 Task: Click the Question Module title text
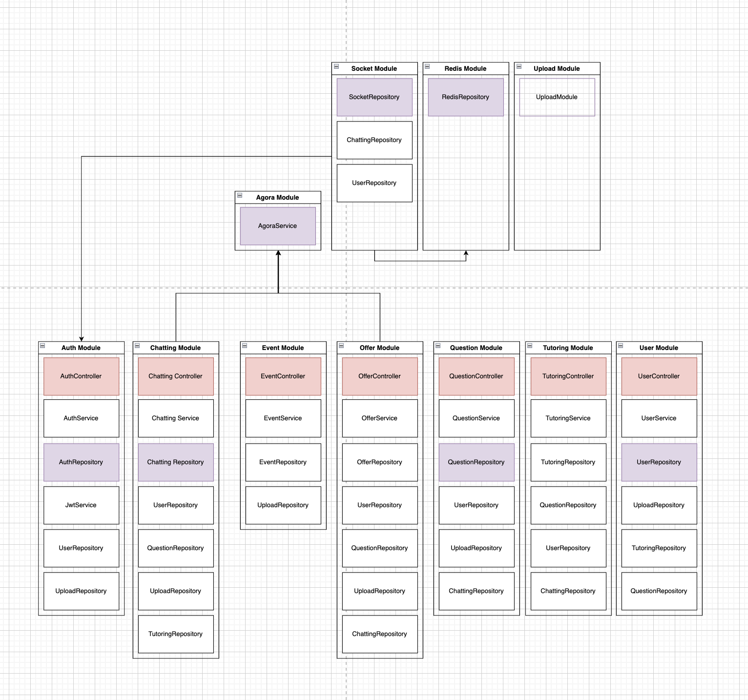point(477,348)
